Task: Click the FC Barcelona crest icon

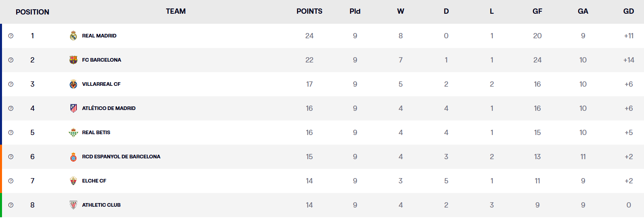Action: [73, 60]
